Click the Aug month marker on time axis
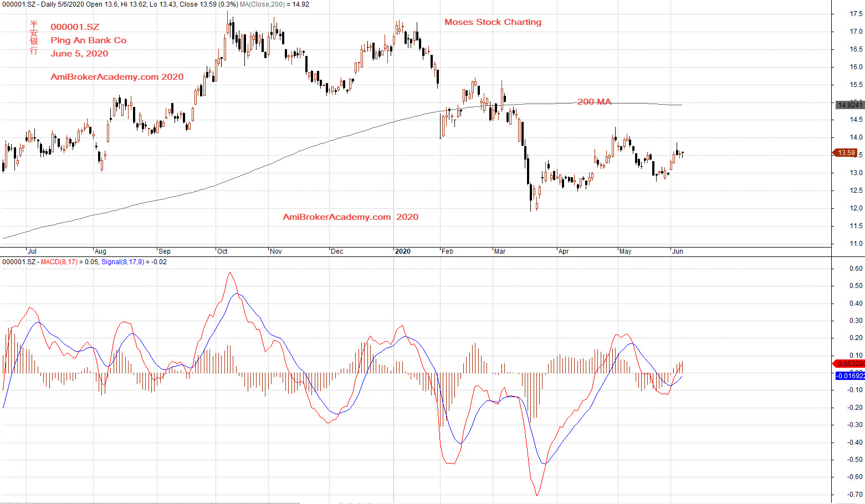Viewport: 865px width, 504px height. pos(100,251)
